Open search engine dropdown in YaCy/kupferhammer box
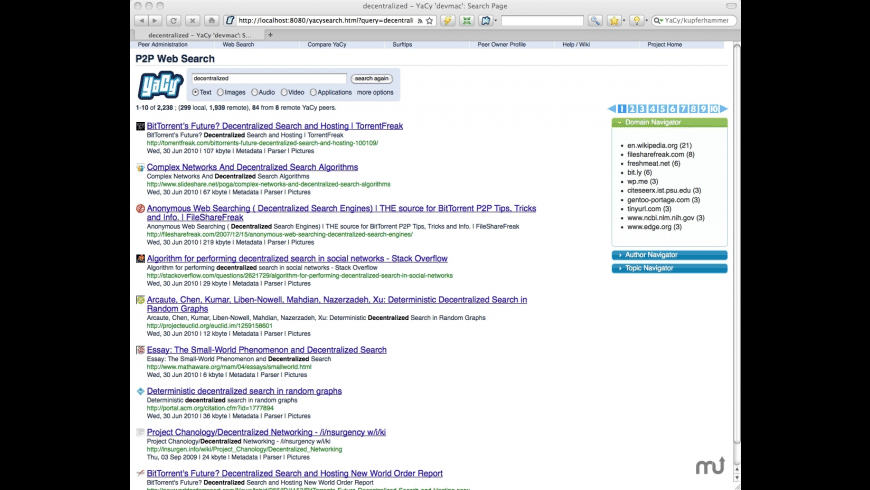The image size is (870, 490). [x=658, y=21]
